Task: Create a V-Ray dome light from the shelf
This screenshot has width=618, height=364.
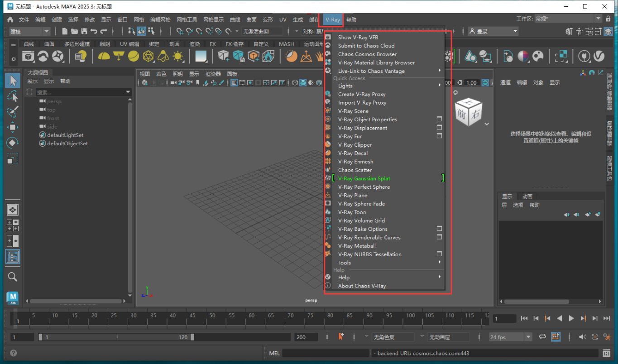Action: [x=104, y=56]
